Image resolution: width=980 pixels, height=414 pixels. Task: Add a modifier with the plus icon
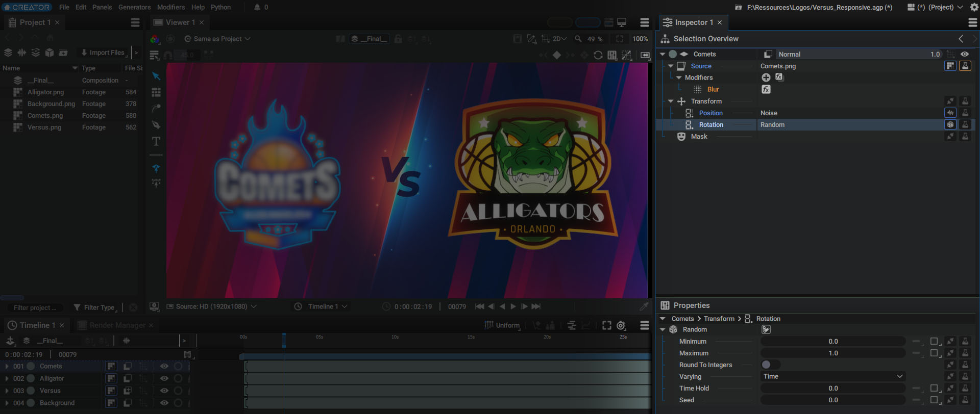point(766,77)
